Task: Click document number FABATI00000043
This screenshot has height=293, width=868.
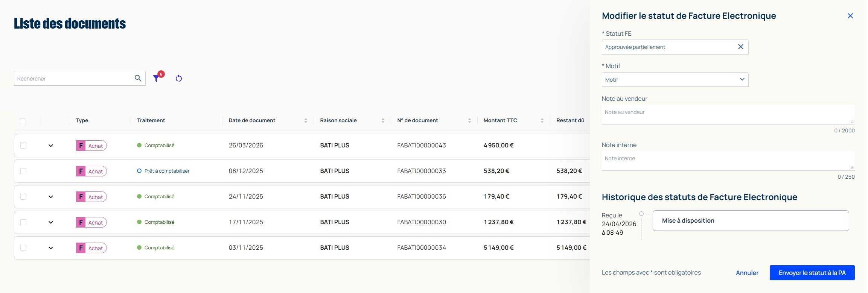Action: (x=422, y=145)
